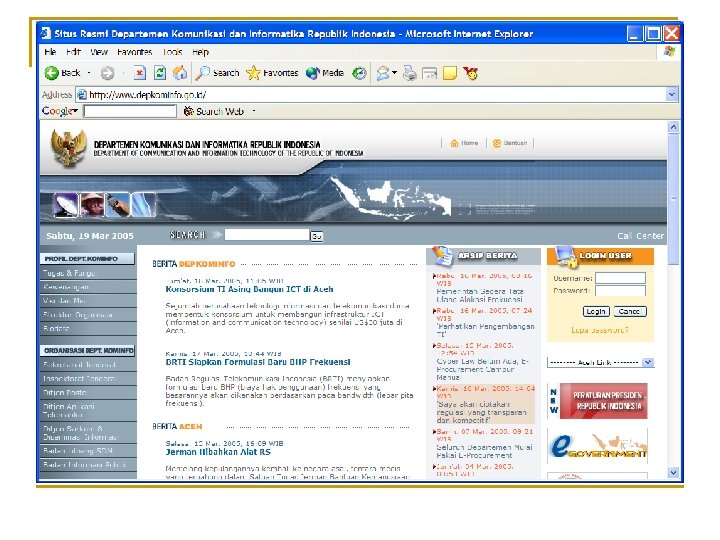The image size is (720, 540).
Task: Click the Login button
Action: coord(596,311)
